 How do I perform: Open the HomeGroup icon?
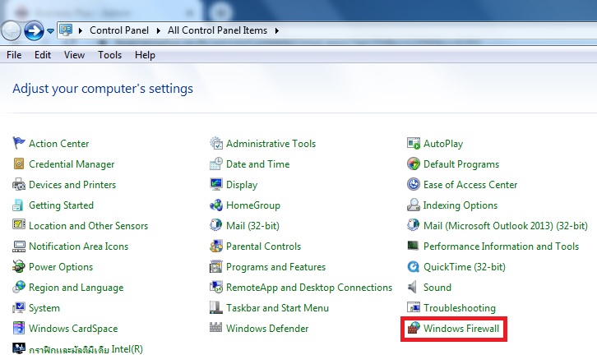[x=216, y=205]
